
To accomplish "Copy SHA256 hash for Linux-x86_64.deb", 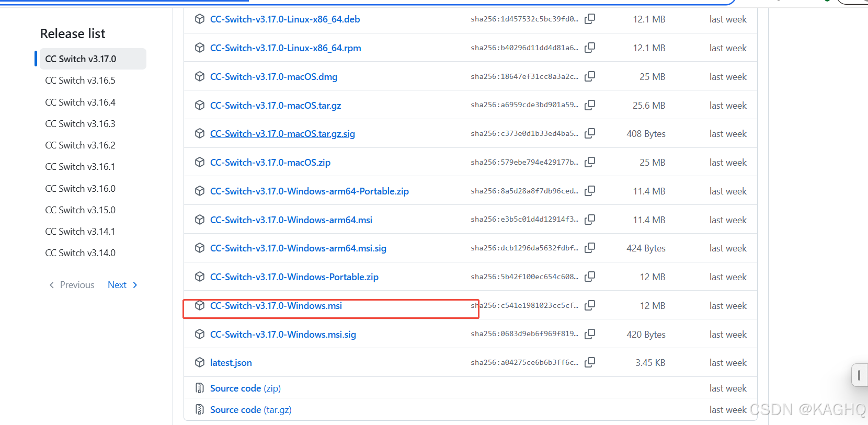I will [x=590, y=19].
